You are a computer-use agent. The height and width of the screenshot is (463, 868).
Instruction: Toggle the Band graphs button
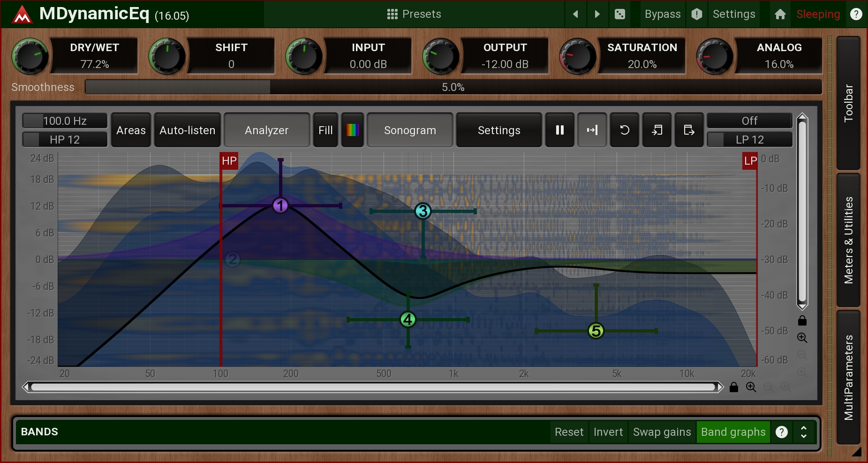[x=733, y=432]
